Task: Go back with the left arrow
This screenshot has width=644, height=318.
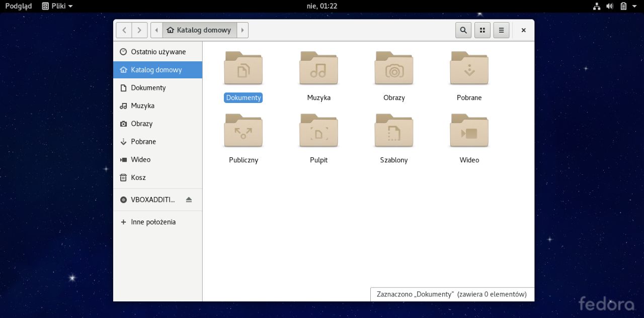Action: (124, 30)
